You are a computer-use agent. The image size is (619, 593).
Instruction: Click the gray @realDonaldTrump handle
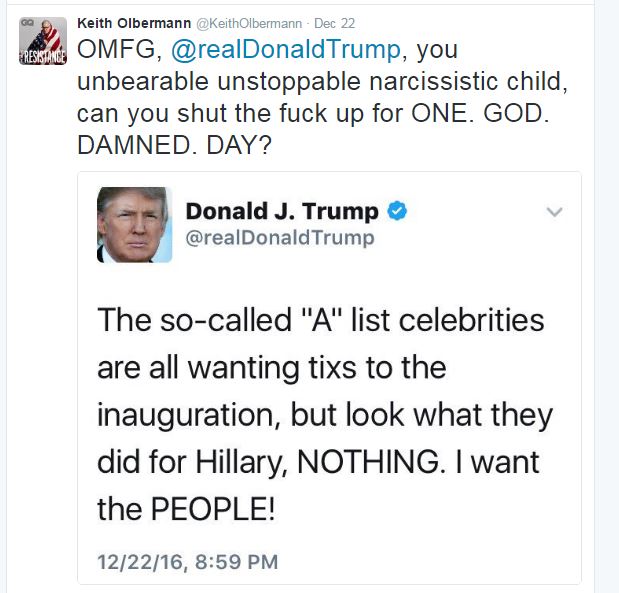pos(280,237)
